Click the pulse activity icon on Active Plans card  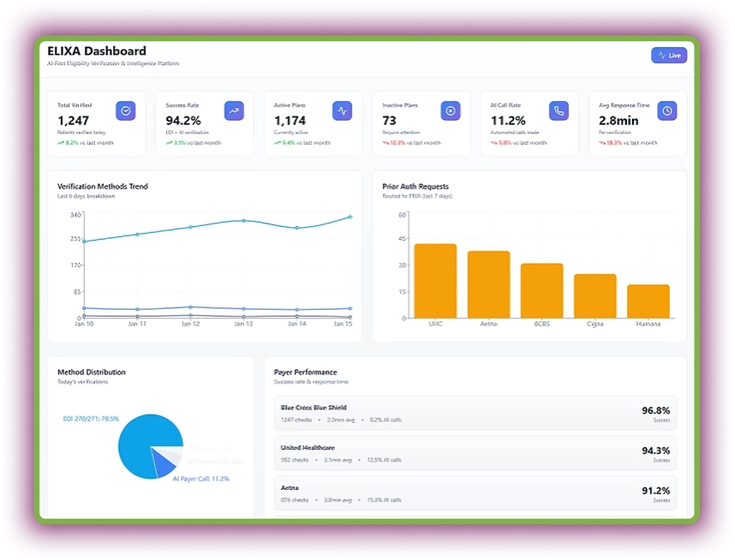tap(342, 110)
